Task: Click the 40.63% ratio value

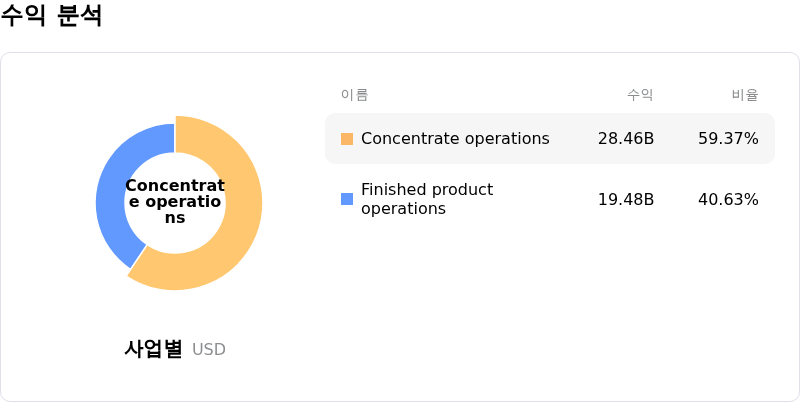Action: pos(728,199)
